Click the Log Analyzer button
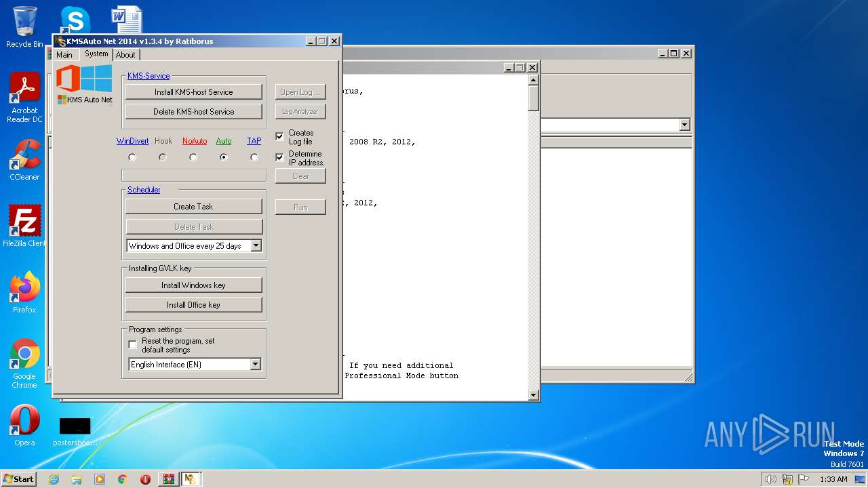This screenshot has height=488, width=868. click(x=300, y=111)
